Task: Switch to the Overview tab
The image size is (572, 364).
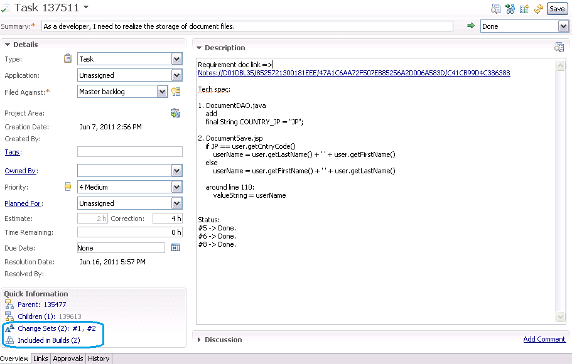Action: [14, 359]
